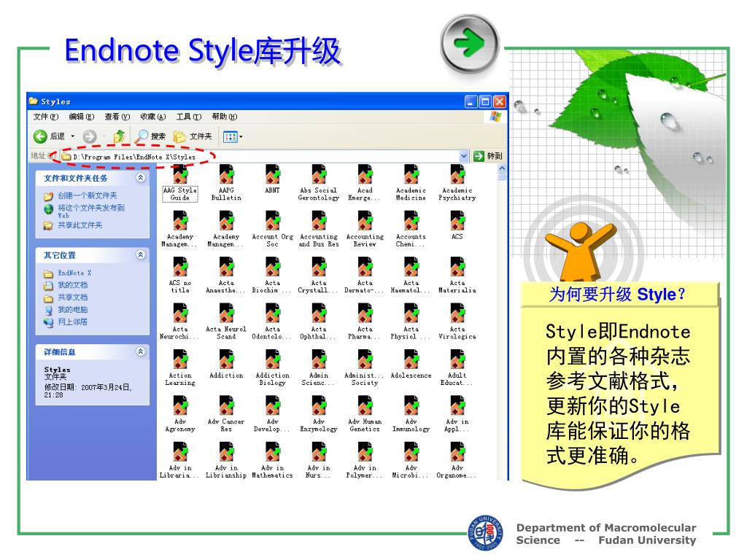Select the Adolescence style file
The width and height of the screenshot is (747, 560).
[x=411, y=365]
